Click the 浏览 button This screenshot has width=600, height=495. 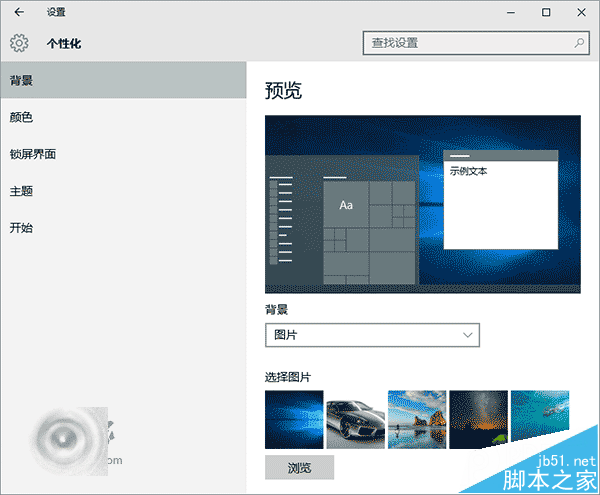(x=299, y=467)
